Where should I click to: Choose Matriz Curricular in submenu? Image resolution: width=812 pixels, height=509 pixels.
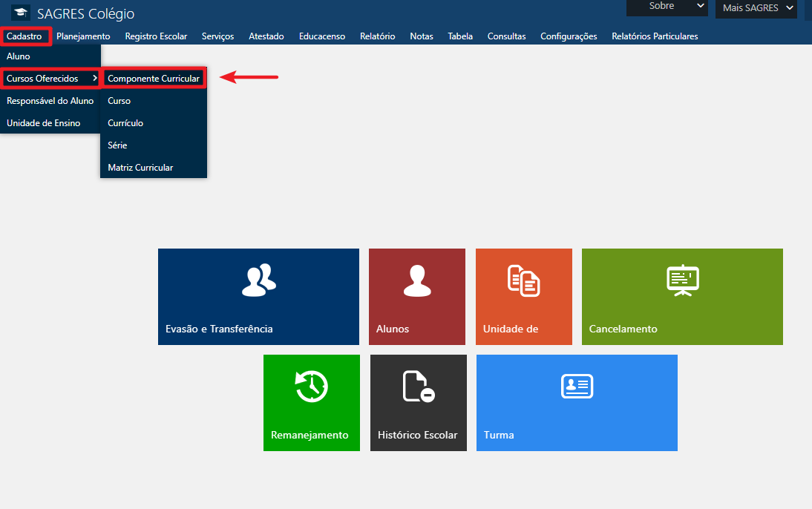(140, 168)
